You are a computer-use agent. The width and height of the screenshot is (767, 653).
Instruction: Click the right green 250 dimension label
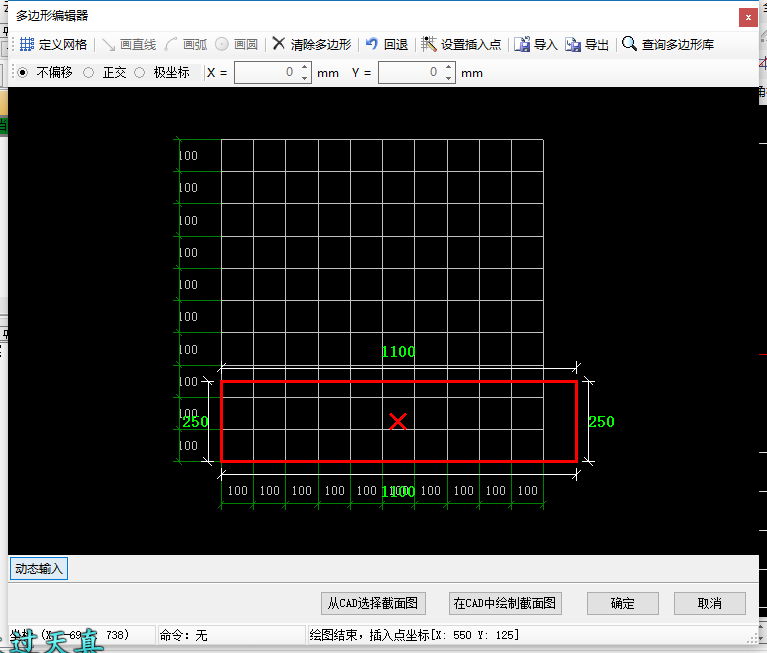tap(601, 422)
